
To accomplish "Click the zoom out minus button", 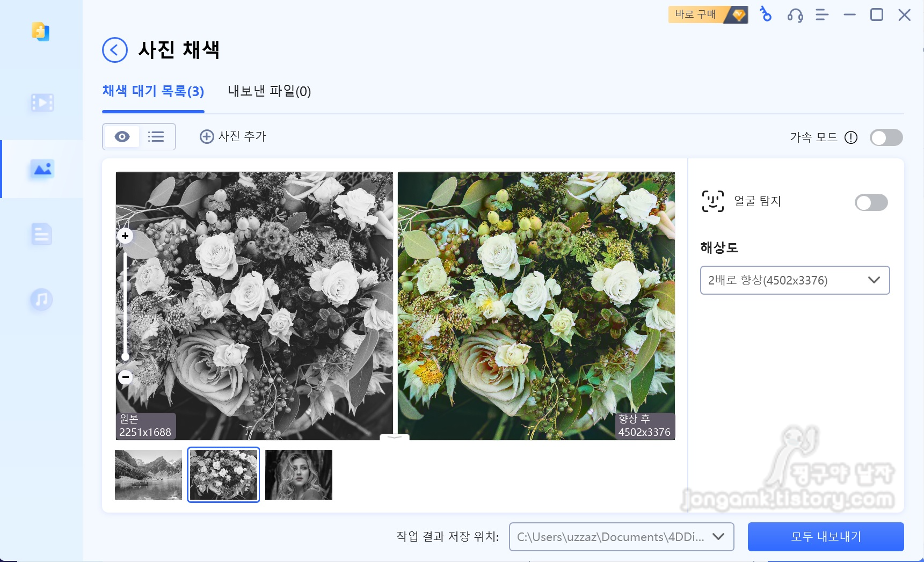I will pos(125,377).
